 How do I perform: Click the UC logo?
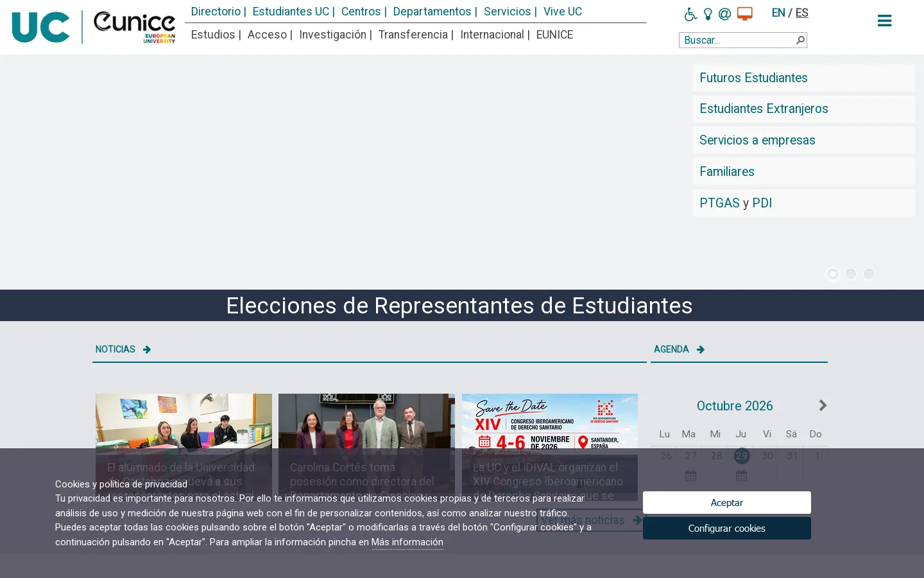(40, 27)
